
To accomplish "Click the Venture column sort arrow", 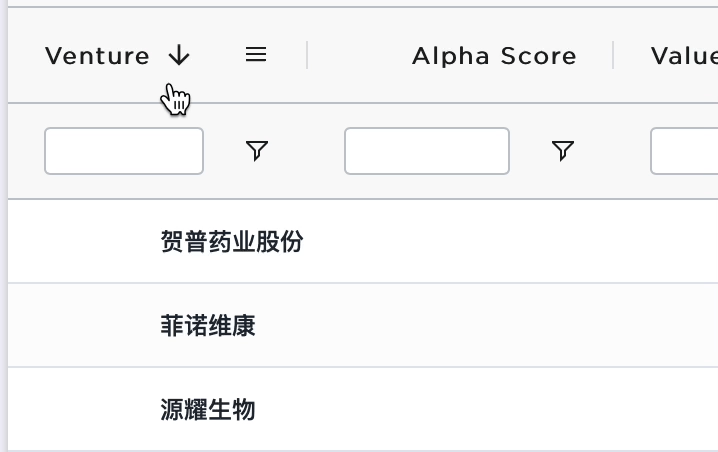I will [x=179, y=55].
